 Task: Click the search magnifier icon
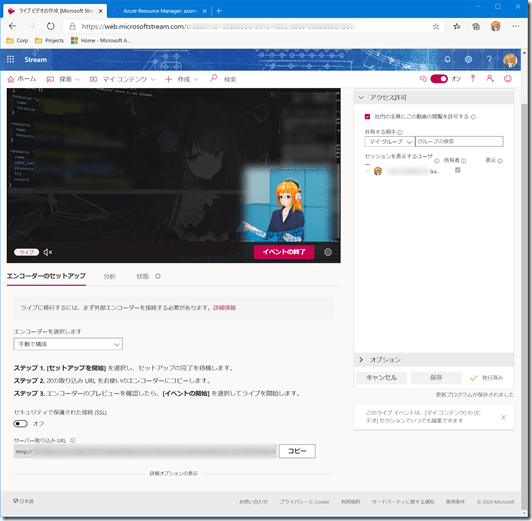coord(213,78)
